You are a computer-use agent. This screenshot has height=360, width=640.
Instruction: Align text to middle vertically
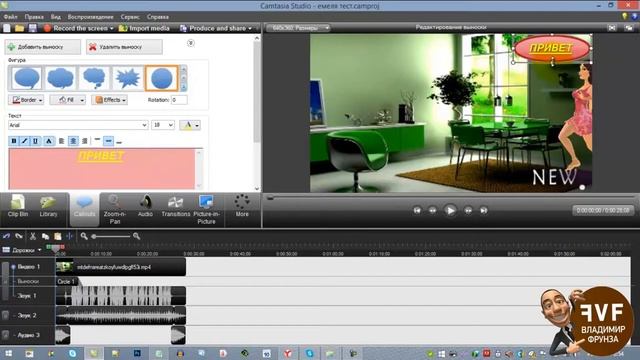click(x=108, y=141)
